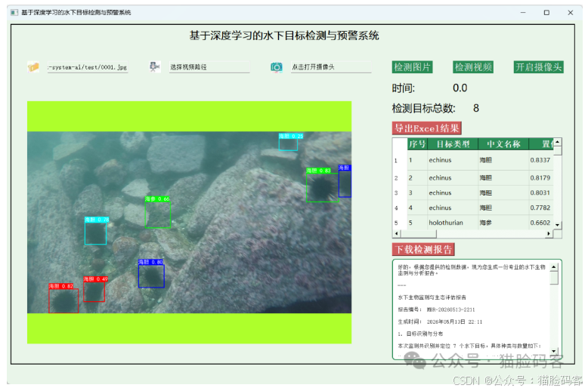Click the 开启摄像头 button
The image size is (588, 391).
coord(539,67)
